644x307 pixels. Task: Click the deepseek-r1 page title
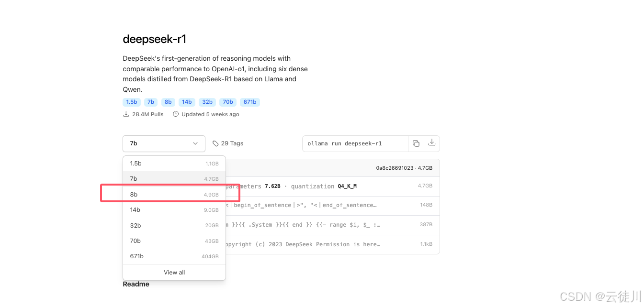pyautogui.click(x=154, y=39)
